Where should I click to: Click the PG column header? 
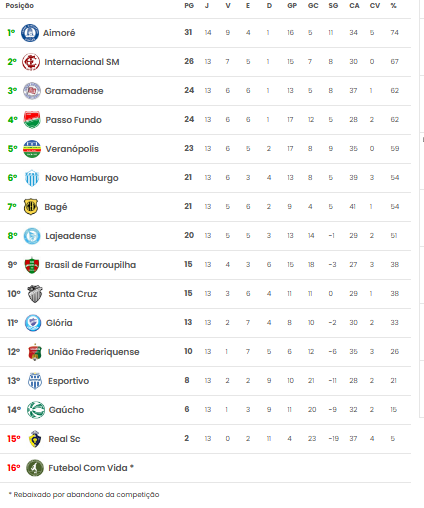(189, 6)
